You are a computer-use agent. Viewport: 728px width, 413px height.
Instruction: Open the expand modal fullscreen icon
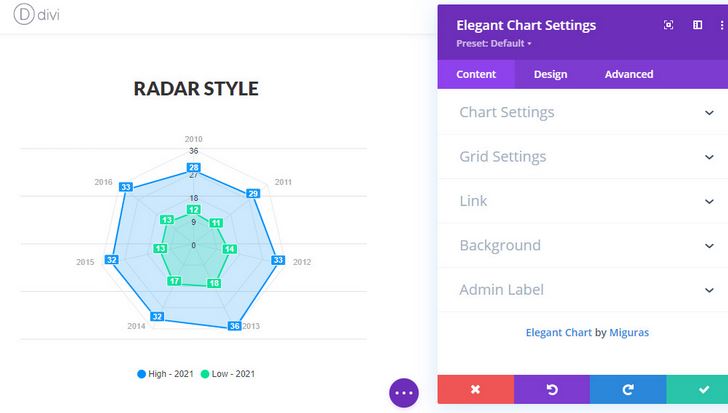point(668,25)
